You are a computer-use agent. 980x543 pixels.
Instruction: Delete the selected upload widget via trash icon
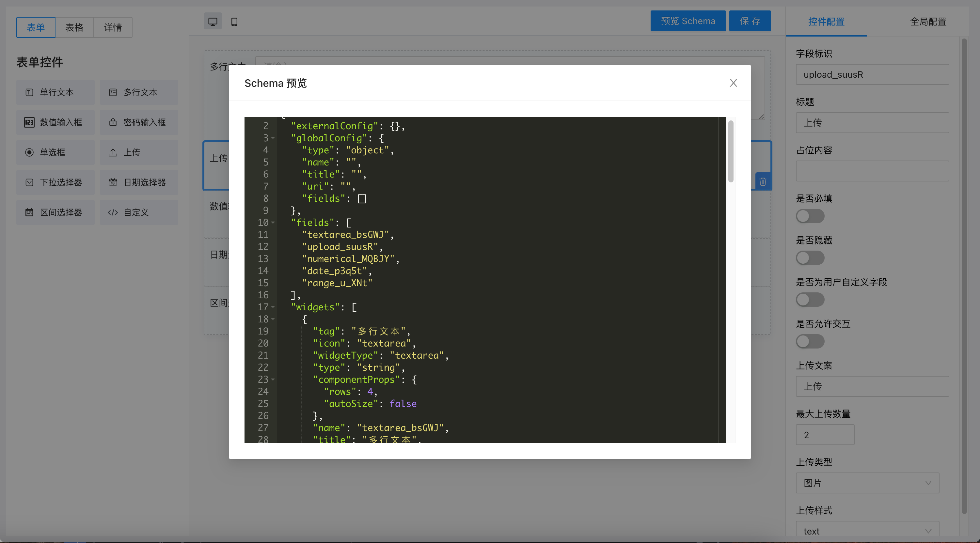tap(763, 182)
